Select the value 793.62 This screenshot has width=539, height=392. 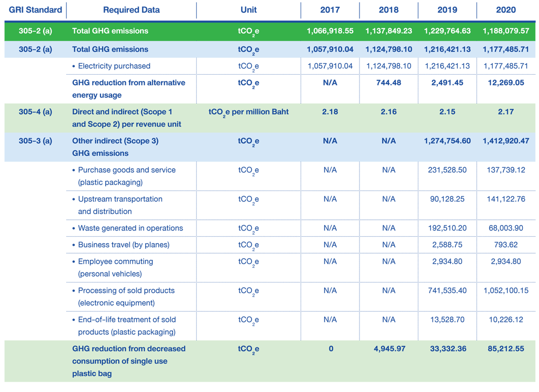506,245
